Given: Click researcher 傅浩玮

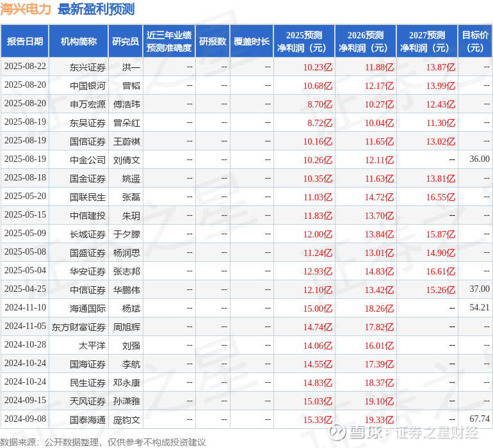Looking at the screenshot, I should coord(127,104).
